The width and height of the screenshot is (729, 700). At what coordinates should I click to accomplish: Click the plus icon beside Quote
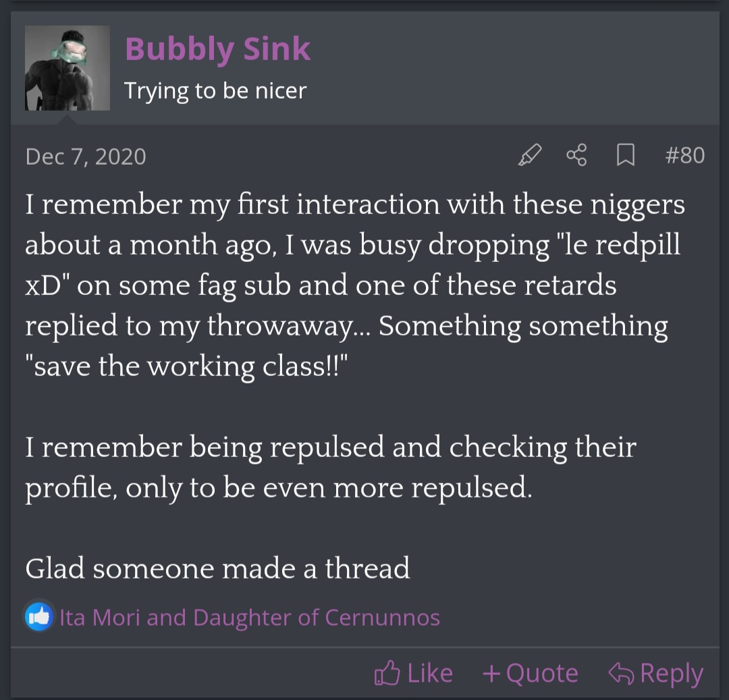pyautogui.click(x=491, y=673)
